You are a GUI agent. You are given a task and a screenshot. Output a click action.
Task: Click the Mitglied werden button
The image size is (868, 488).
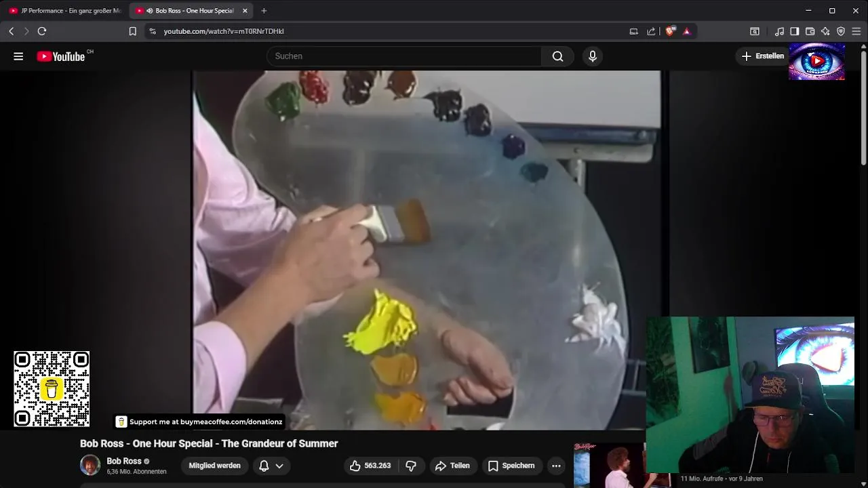pyautogui.click(x=214, y=466)
